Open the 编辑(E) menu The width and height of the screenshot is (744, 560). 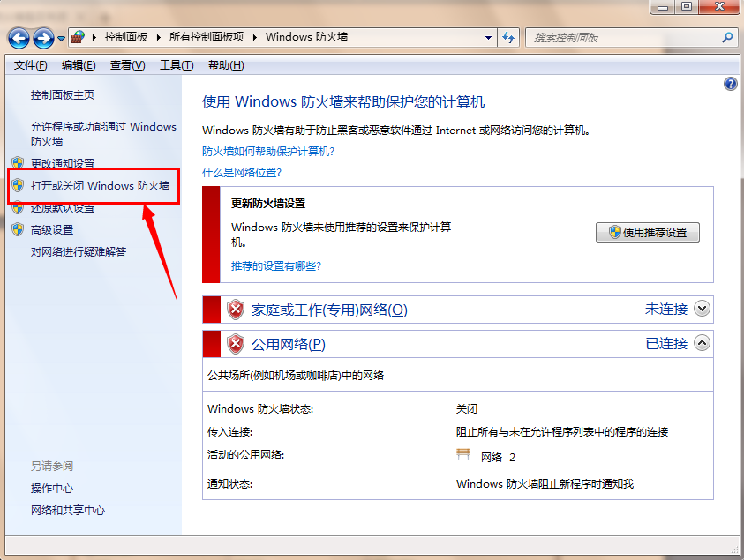click(79, 65)
